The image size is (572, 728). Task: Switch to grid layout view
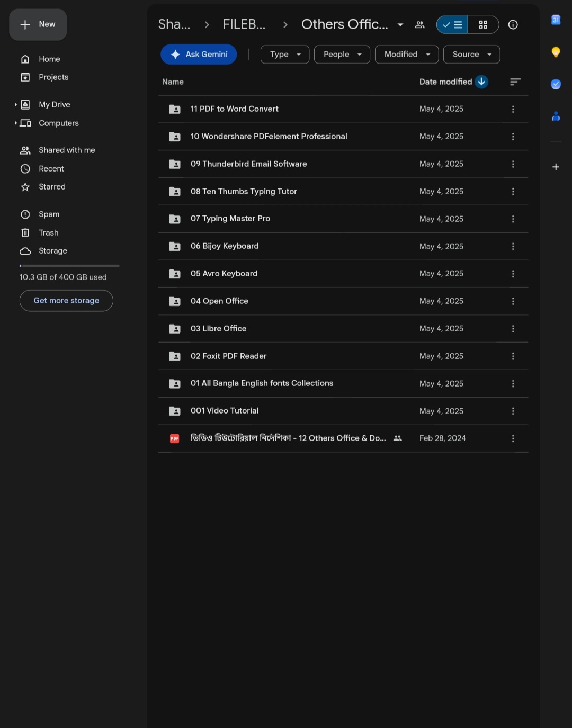[483, 24]
